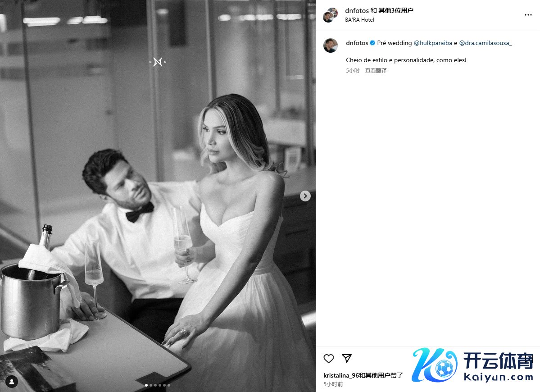
Task: View 其他3位用户 collaborators list
Action: click(x=396, y=11)
